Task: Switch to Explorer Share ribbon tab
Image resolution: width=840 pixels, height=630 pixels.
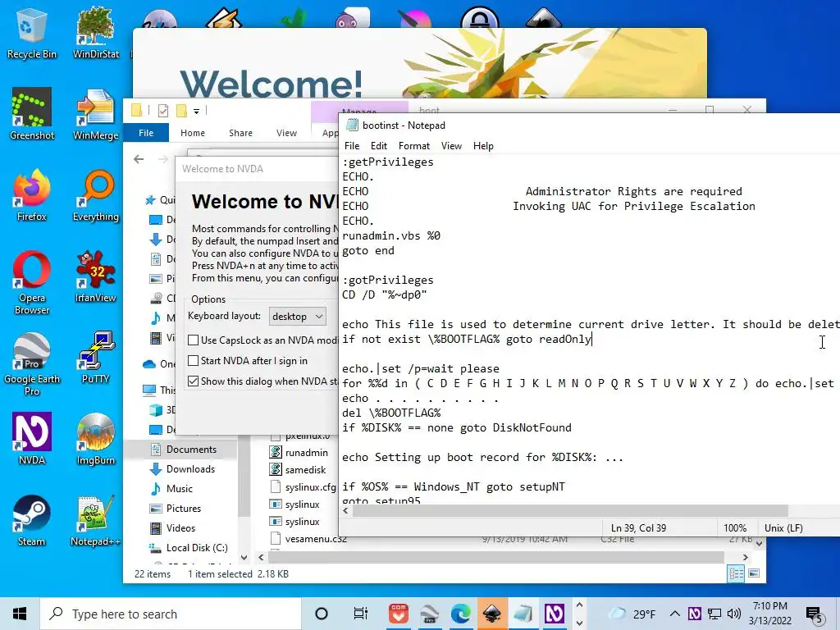Action: click(240, 133)
